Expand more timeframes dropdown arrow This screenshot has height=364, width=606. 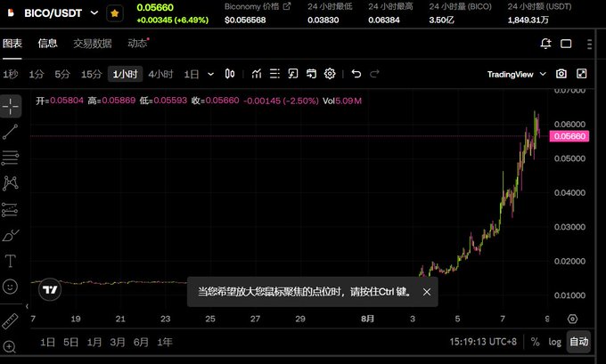pos(210,74)
